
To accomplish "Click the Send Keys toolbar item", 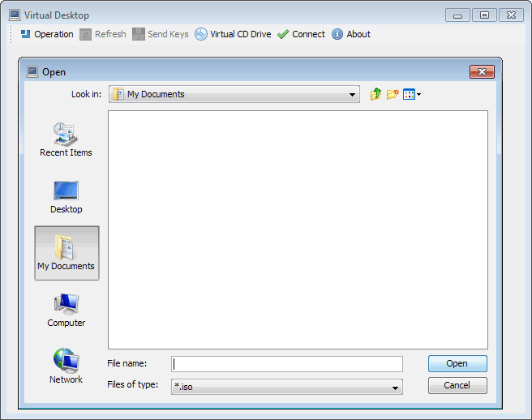I will tap(161, 34).
